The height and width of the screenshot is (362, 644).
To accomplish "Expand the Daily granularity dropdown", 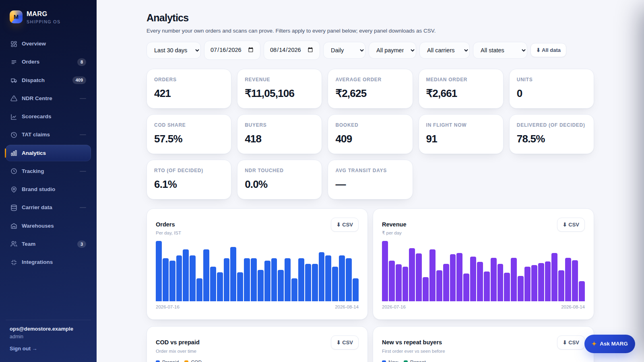I will coord(344,50).
